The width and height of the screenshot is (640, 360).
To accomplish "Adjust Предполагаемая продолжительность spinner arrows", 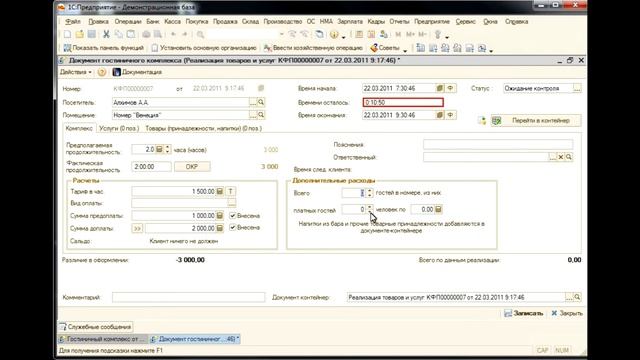I will (167, 149).
